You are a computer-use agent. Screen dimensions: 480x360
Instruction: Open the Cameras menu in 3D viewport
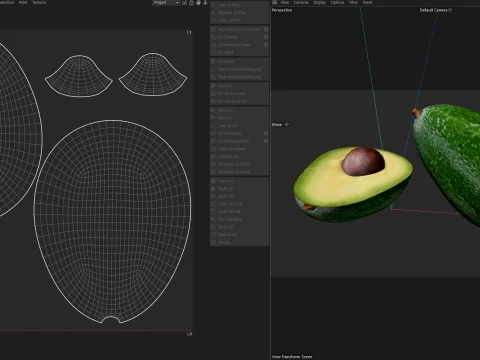pyautogui.click(x=301, y=2)
